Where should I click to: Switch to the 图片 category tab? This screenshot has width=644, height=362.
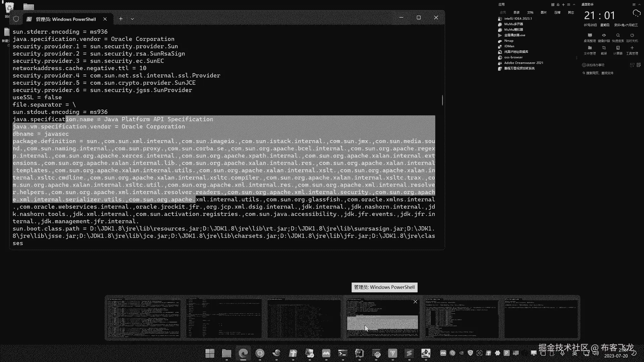pos(543,12)
